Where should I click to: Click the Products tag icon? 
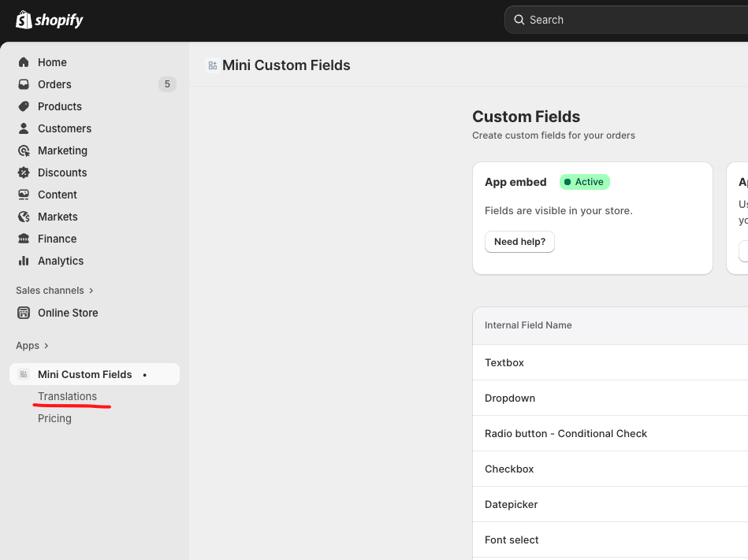point(24,106)
